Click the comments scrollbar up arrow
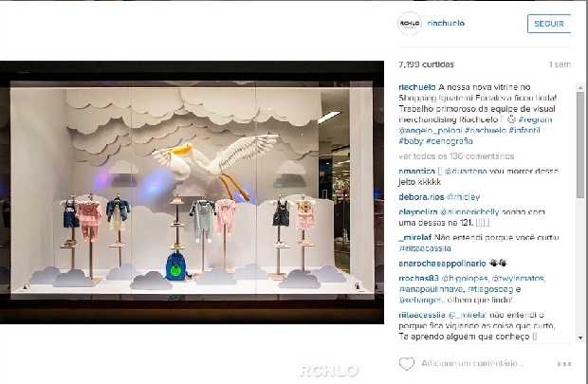Viewport: 588px width, 384px height. pos(580,87)
